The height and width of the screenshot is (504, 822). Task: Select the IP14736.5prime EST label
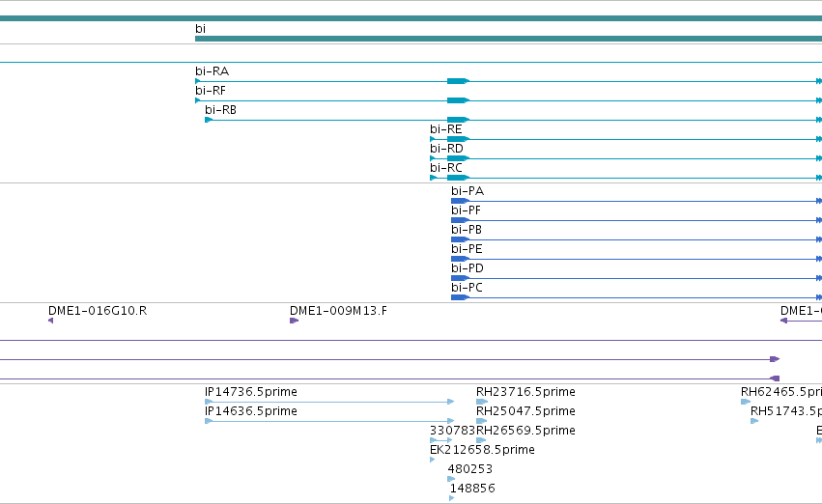(251, 392)
